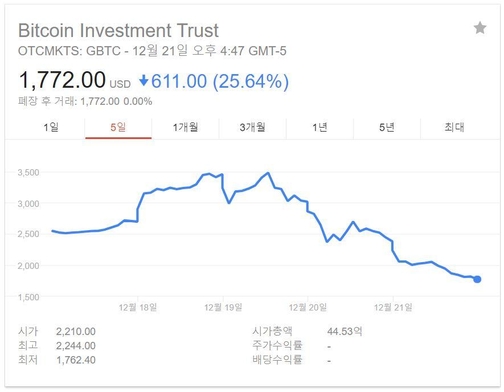Switch to the 3개월 chart range
This screenshot has width=504, height=392.
click(252, 127)
